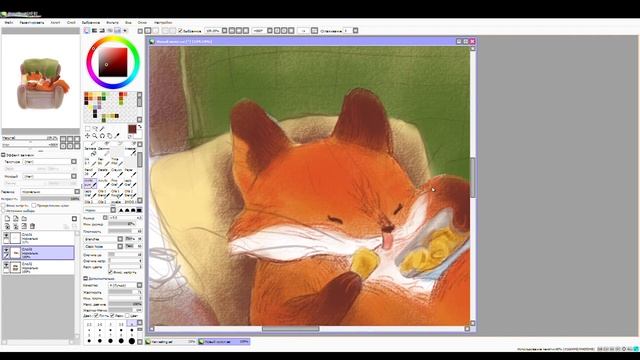Enable Прикрепление слоя checkbox
The height and width of the screenshot is (360, 640).
click(34, 206)
